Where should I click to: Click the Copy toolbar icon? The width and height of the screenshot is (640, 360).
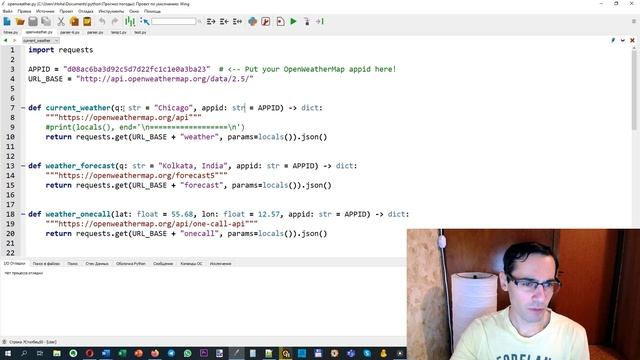pyautogui.click(x=74, y=21)
